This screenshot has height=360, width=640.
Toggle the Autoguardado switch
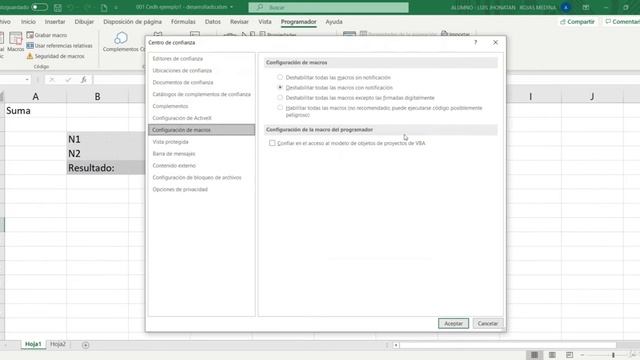[x=39, y=7]
